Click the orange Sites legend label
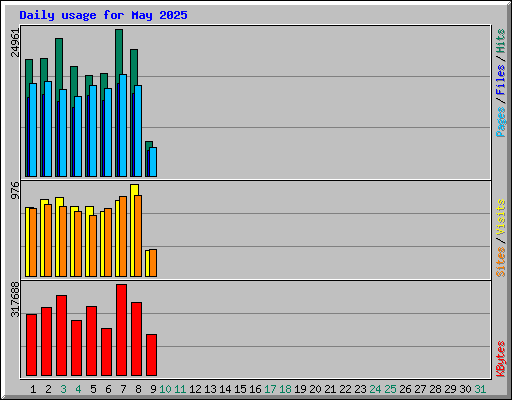Viewport: 512px width, 400px height. tap(500, 262)
